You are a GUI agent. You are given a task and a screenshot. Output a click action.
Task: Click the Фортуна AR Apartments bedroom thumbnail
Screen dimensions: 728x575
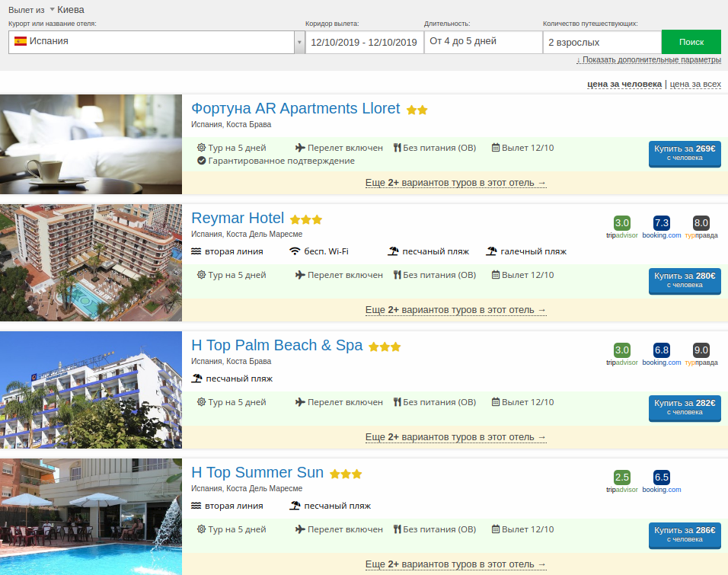91,144
